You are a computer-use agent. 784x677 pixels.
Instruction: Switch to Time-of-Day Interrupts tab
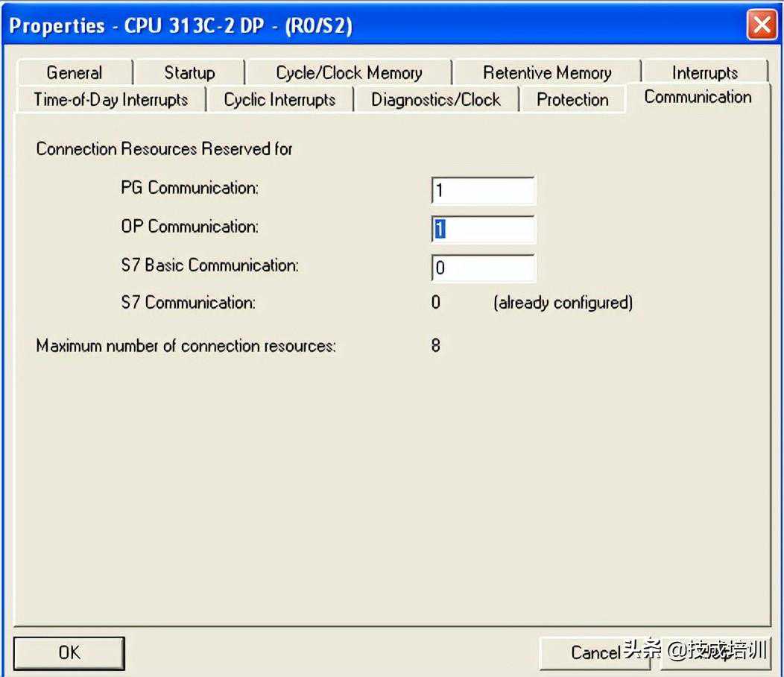[x=110, y=100]
